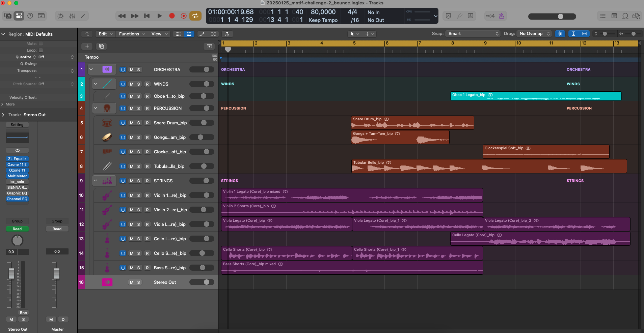Image resolution: width=644 pixels, height=333 pixels.
Task: Open Loop Browser icon
Action: [x=625, y=16]
